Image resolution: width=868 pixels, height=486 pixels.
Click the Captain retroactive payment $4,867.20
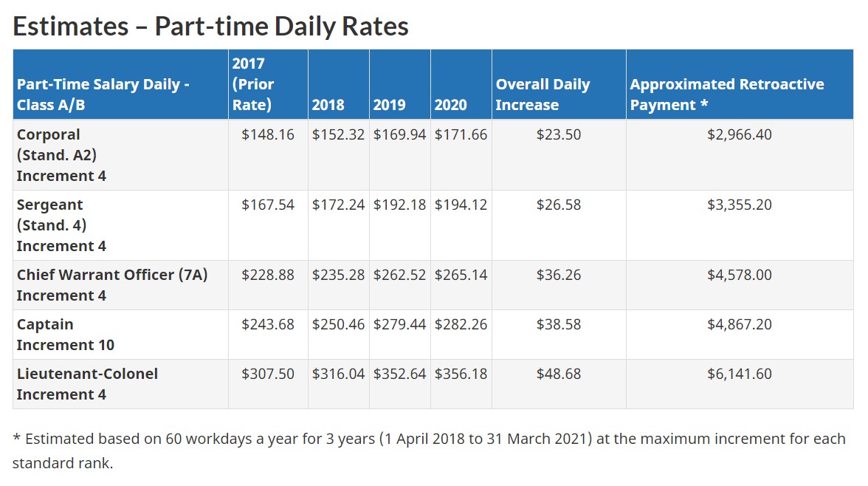pyautogui.click(x=740, y=324)
